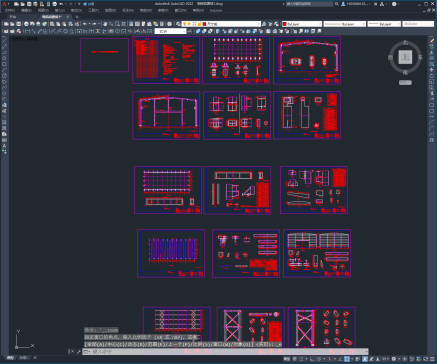Click Plot printer icon in quick access toolbar
437x364 pixels.
[x=54, y=4]
